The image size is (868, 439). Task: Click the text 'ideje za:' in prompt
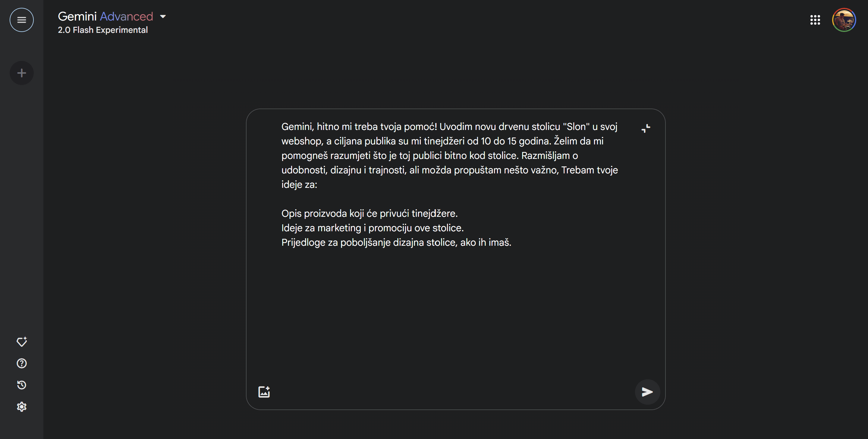pos(299,185)
